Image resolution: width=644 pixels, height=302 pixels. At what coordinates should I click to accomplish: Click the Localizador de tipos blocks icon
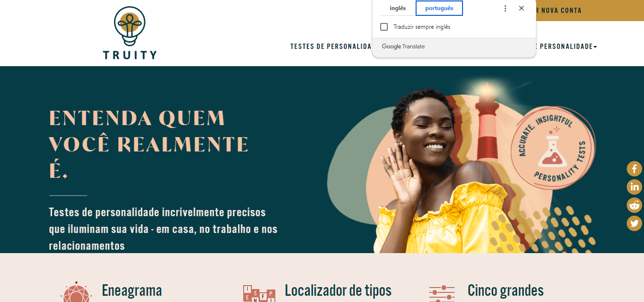(259, 293)
